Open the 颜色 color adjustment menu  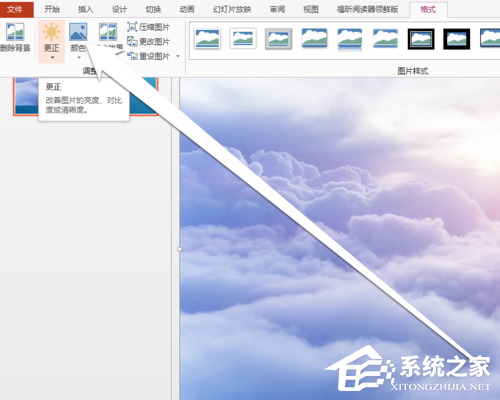[x=78, y=41]
